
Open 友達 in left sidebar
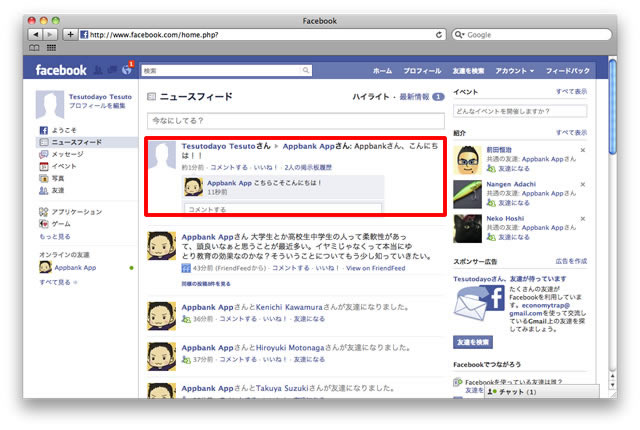pos(51,191)
